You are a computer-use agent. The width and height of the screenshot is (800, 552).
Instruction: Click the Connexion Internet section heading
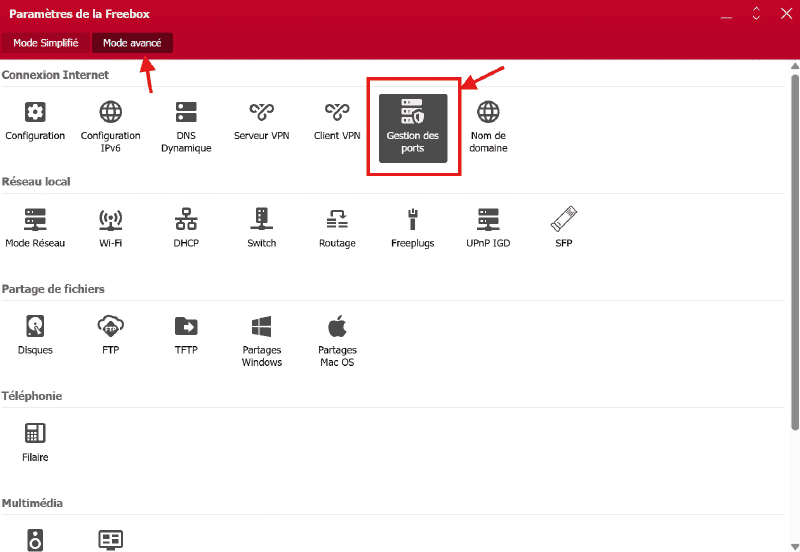click(x=55, y=75)
